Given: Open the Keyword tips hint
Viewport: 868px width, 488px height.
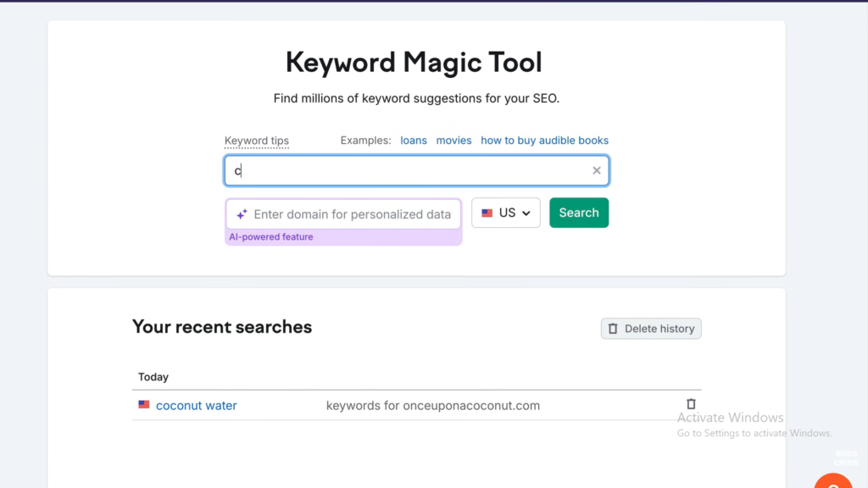Looking at the screenshot, I should click(x=257, y=141).
